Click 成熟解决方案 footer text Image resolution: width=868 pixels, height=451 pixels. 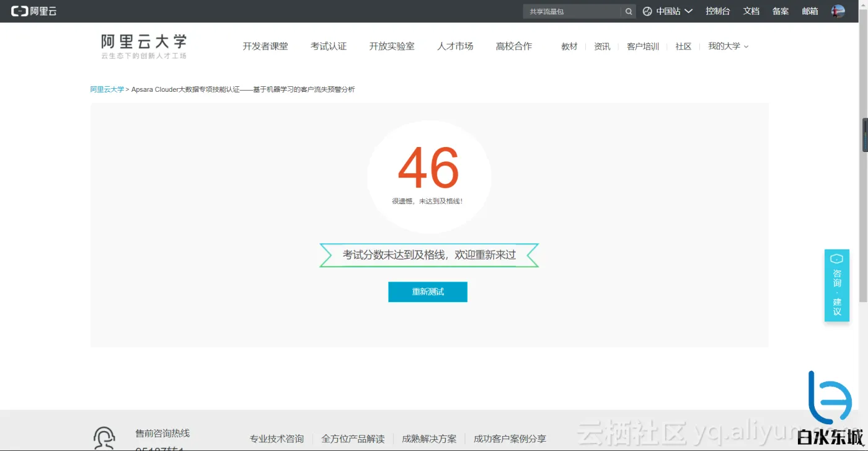429,439
